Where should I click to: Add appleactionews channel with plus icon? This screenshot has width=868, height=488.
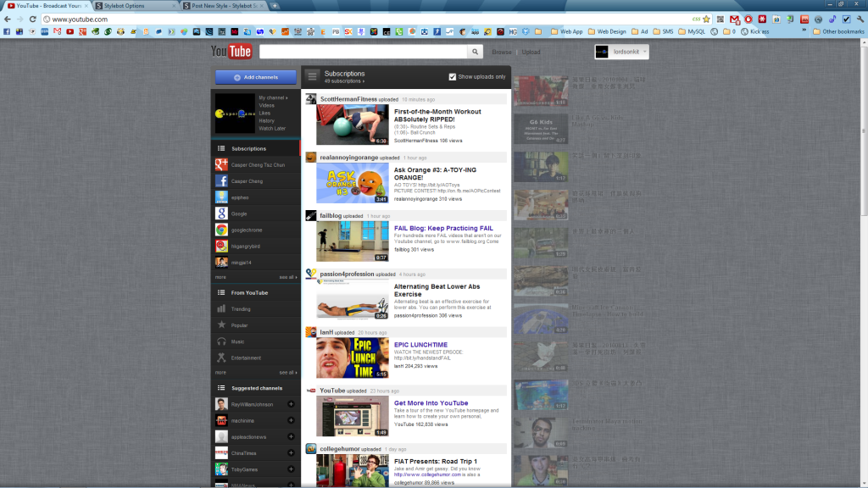(x=291, y=436)
